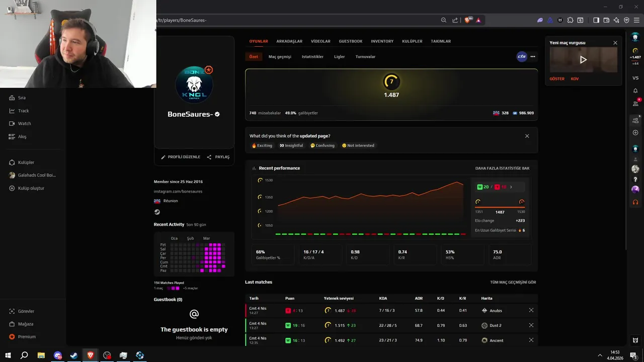Click the CS2 game selector badge
The height and width of the screenshot is (362, 644).
coord(522,56)
